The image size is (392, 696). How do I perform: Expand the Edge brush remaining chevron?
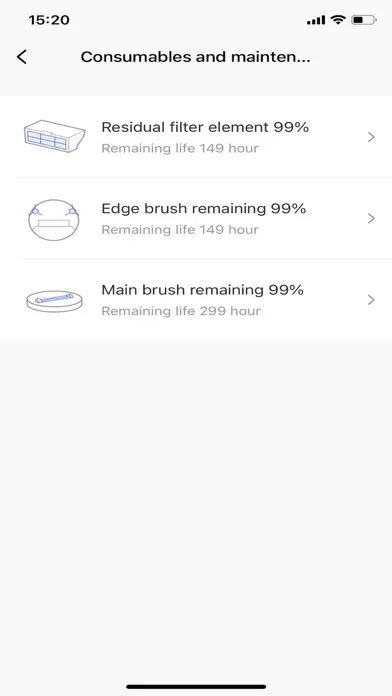coord(372,218)
